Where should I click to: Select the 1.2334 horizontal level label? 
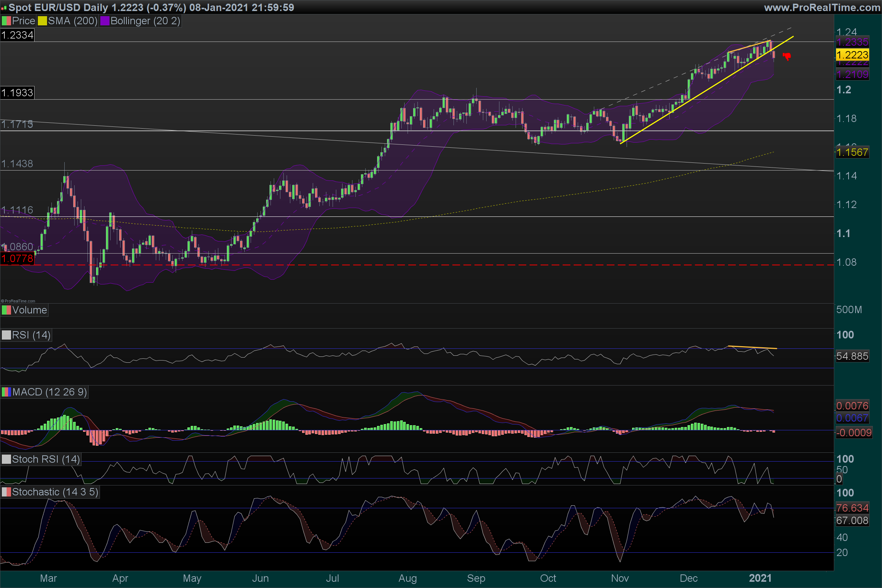(17, 35)
